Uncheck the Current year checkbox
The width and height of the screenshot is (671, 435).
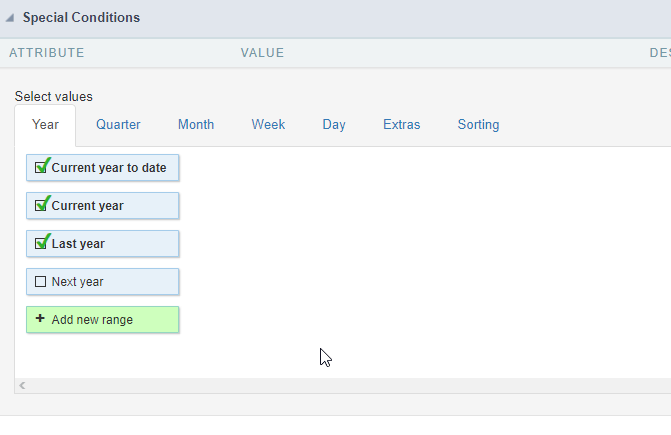click(x=41, y=205)
